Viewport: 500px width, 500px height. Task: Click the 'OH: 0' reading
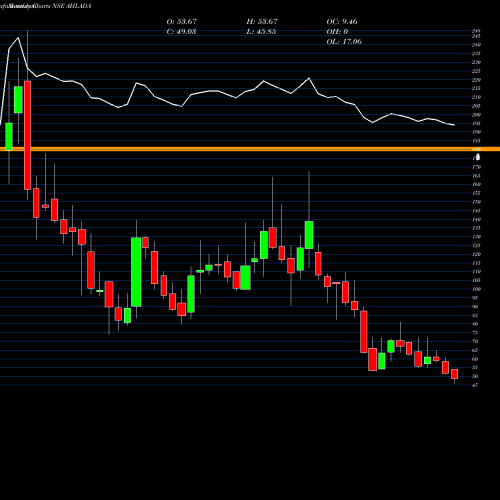[337, 32]
